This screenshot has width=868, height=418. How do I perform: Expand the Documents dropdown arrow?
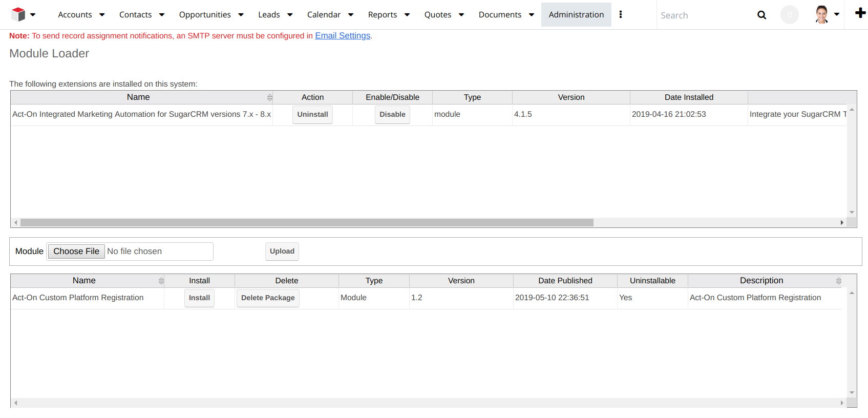(532, 15)
